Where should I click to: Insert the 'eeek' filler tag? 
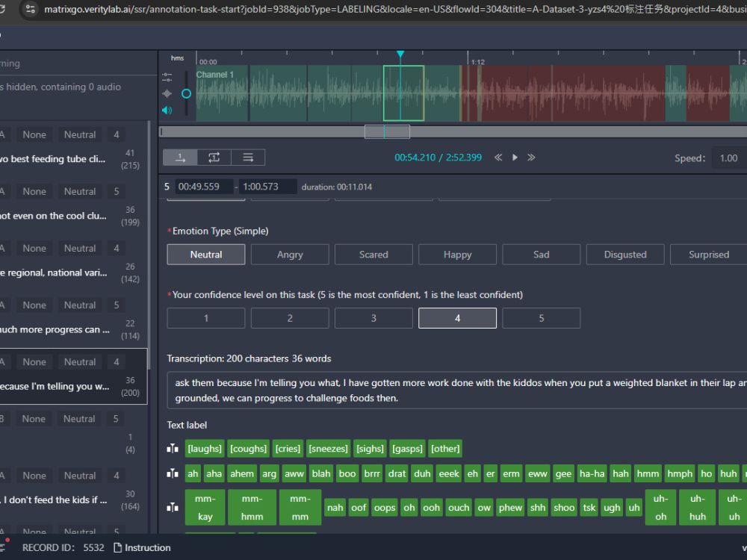coord(449,474)
